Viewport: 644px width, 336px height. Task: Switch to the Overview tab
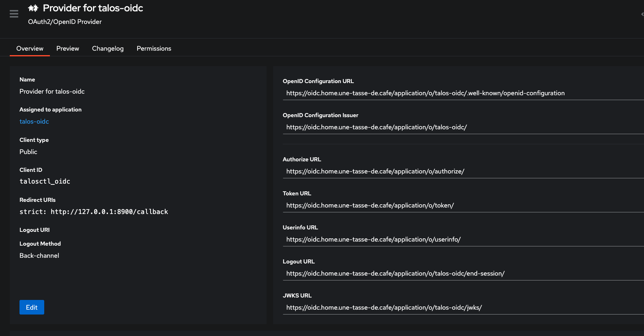tap(30, 48)
